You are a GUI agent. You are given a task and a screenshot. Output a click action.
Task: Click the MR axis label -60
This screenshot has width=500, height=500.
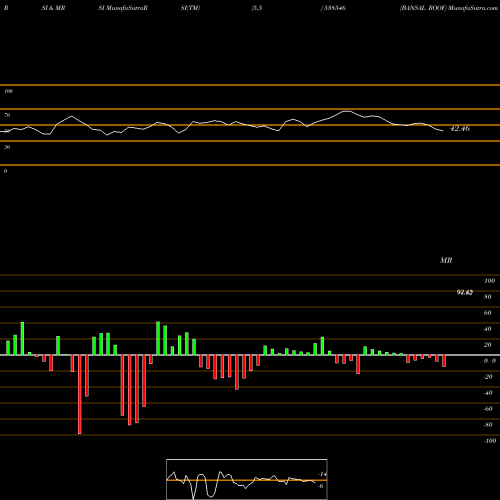(x=488, y=409)
